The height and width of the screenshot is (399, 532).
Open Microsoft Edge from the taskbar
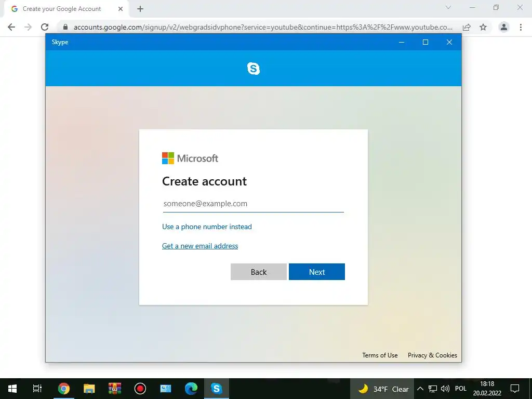[x=191, y=389]
